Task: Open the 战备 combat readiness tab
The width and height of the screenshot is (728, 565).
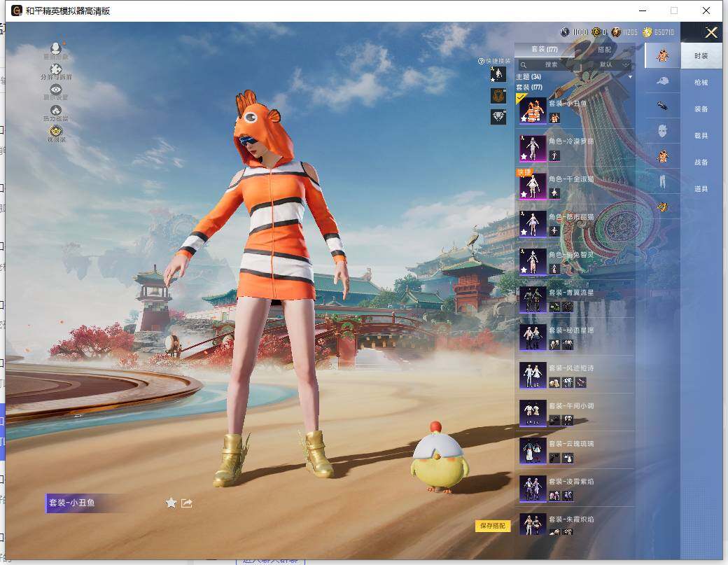Action: coord(701,162)
